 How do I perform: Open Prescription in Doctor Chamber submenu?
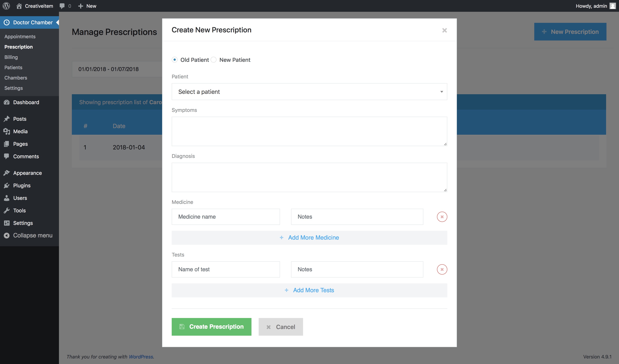(x=18, y=47)
